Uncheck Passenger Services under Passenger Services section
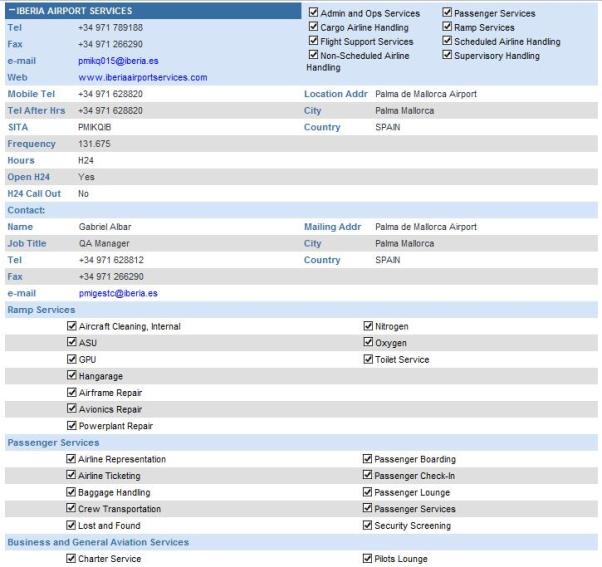 pos(367,508)
